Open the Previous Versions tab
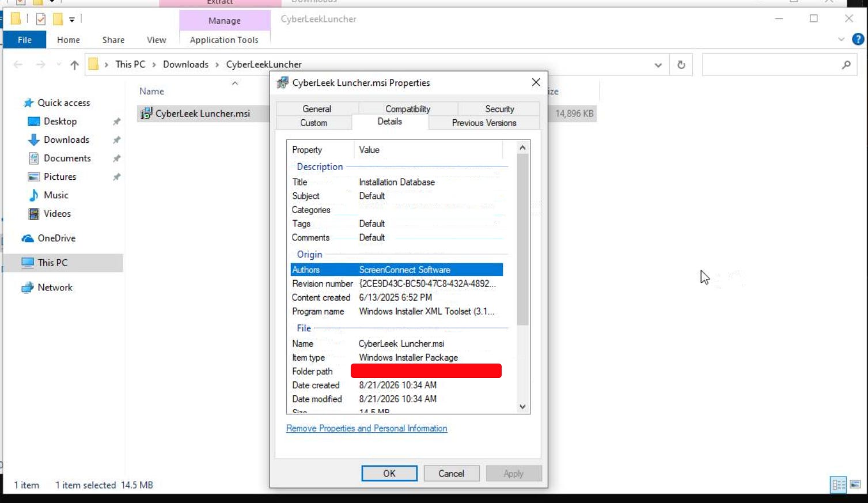The width and height of the screenshot is (868, 503). tap(484, 123)
